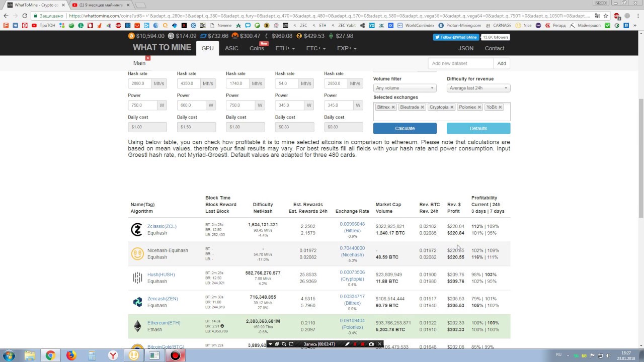This screenshot has height=362, width=644.
Task: Remove Poloniex from selected exchanges
Action: (x=479, y=107)
